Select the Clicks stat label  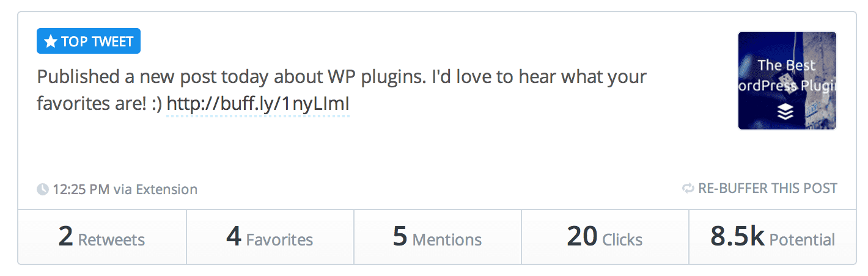click(x=622, y=239)
